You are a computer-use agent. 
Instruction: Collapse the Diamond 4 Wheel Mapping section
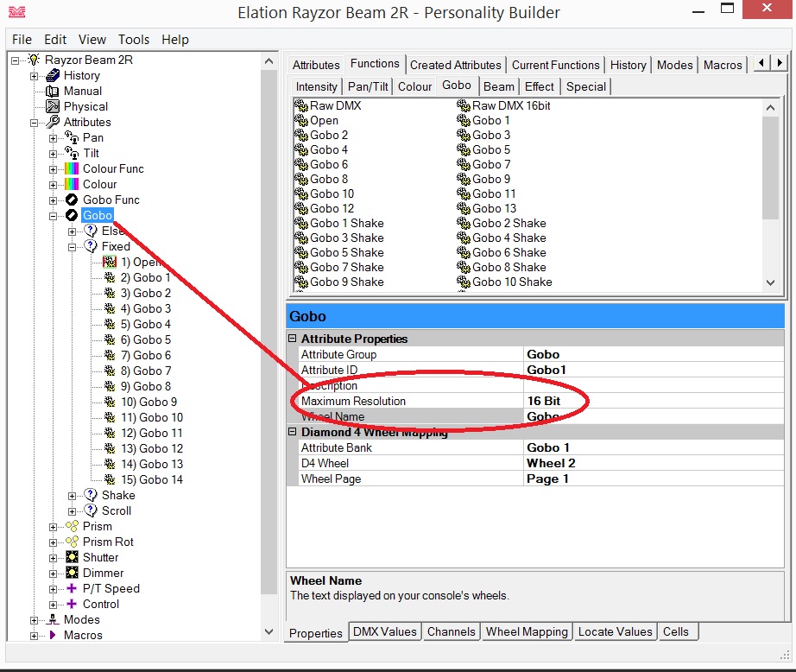(x=293, y=432)
